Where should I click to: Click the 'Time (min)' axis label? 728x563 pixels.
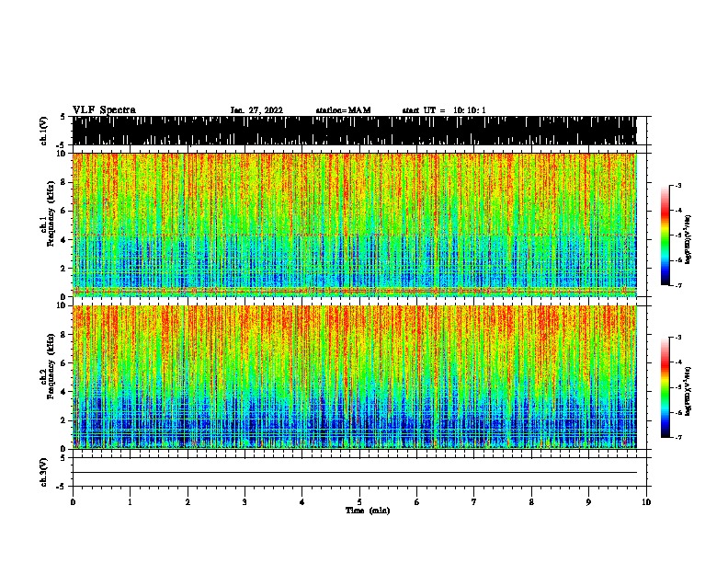click(x=368, y=511)
